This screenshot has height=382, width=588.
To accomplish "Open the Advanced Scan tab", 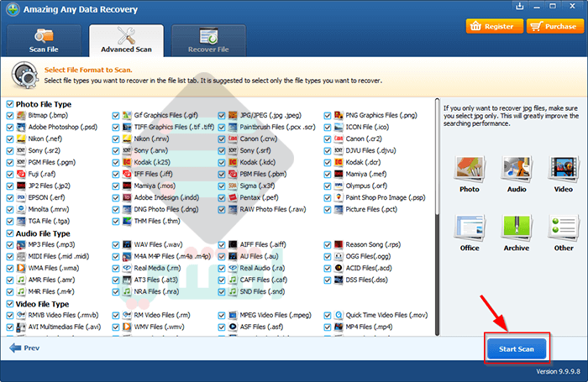I will point(126,40).
